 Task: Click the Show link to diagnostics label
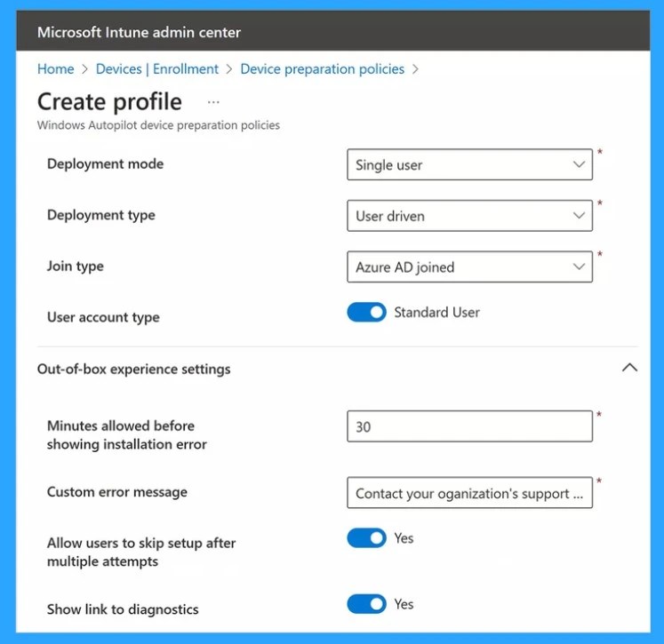(x=123, y=609)
